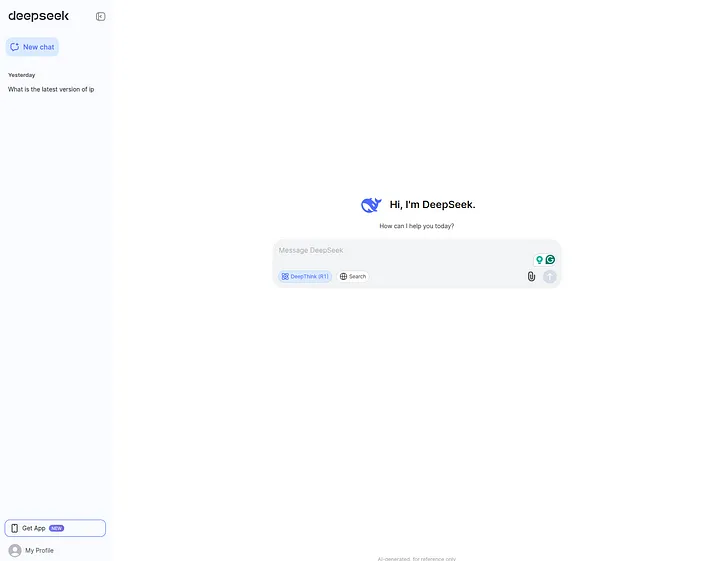Click the blue DeepSeek whale logo
720x561 pixels.
(371, 205)
